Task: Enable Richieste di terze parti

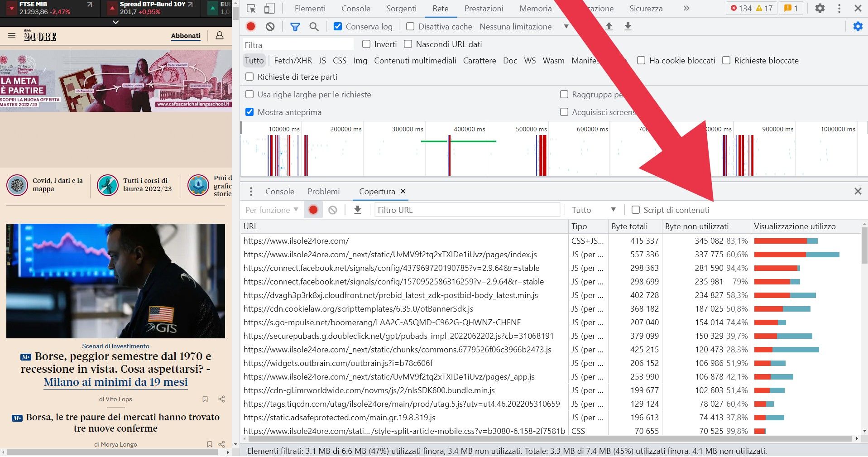Action: tap(249, 77)
